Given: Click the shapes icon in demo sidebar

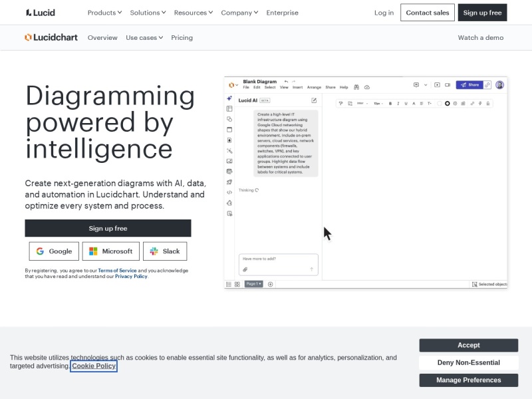Looking at the screenshot, I should click(229, 119).
